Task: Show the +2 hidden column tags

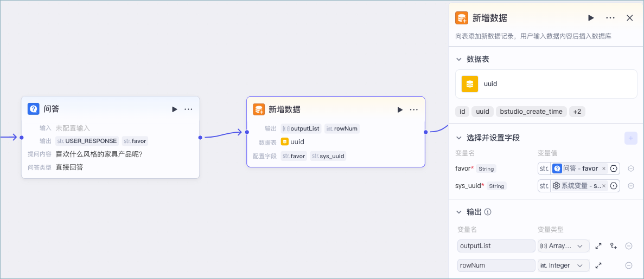Action: (577, 112)
